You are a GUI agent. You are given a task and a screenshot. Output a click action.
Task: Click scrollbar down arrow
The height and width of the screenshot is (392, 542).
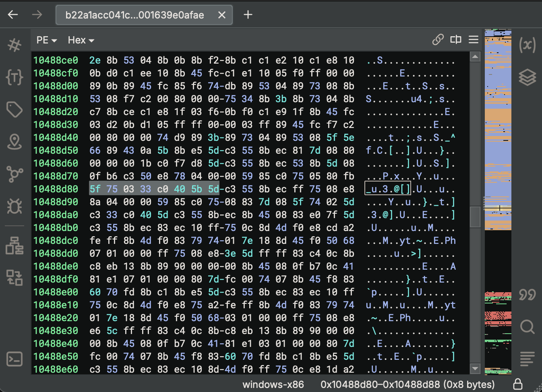(x=475, y=368)
